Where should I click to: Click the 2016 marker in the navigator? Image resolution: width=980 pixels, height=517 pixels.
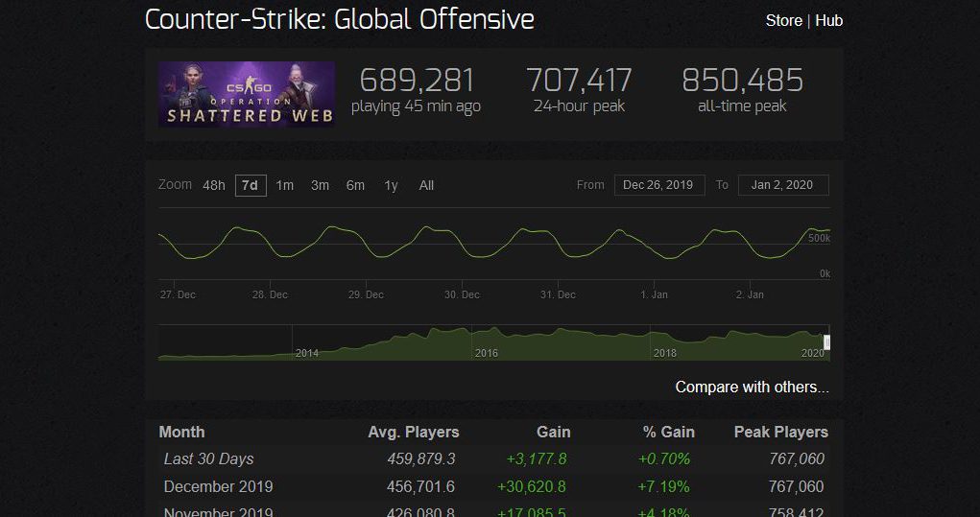coord(487,353)
